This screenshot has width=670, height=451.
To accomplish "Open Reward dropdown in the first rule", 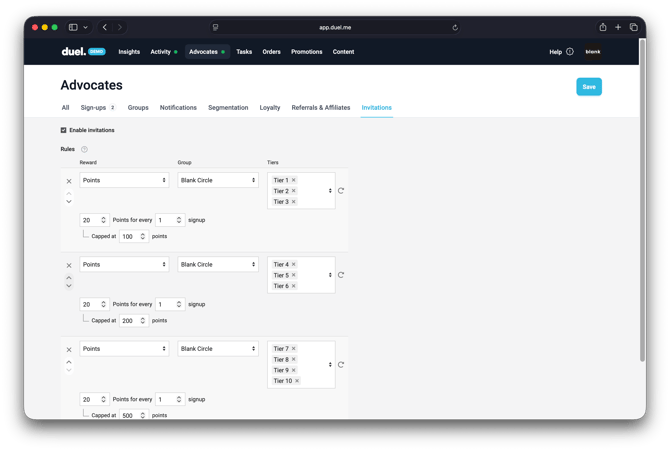I will 124,180.
